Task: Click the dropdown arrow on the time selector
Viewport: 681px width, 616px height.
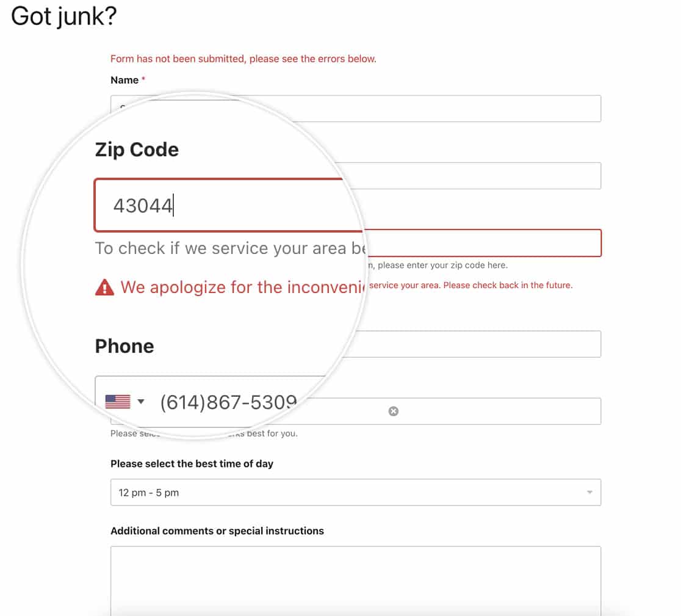Action: [589, 492]
